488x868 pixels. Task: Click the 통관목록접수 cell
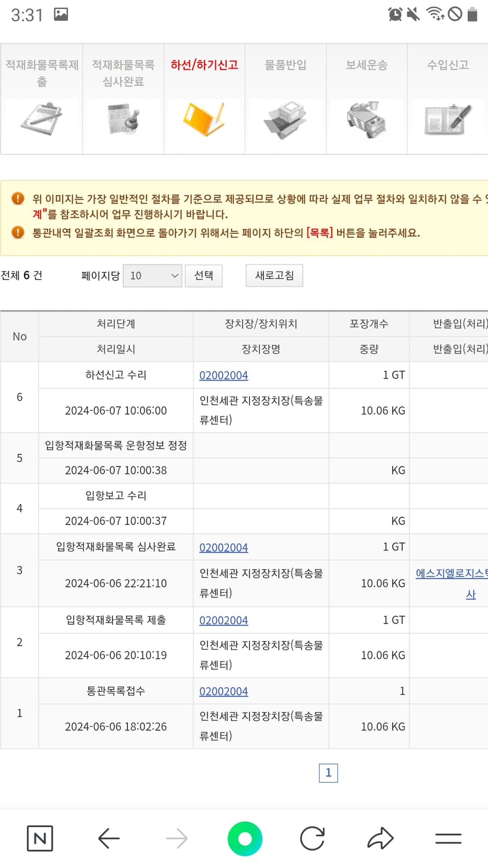pos(116,691)
